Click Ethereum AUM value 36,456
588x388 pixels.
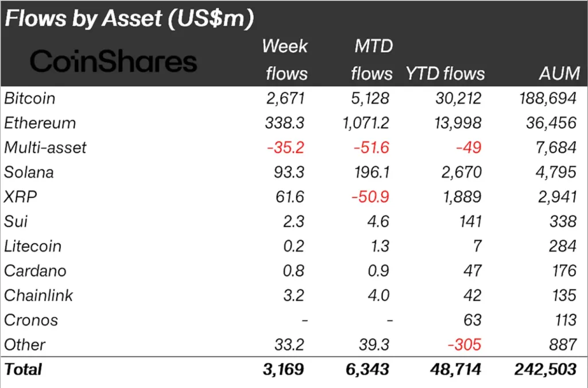coord(551,123)
